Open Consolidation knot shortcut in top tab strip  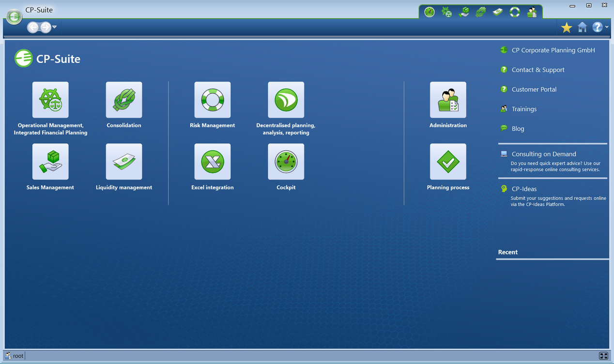[x=480, y=12]
